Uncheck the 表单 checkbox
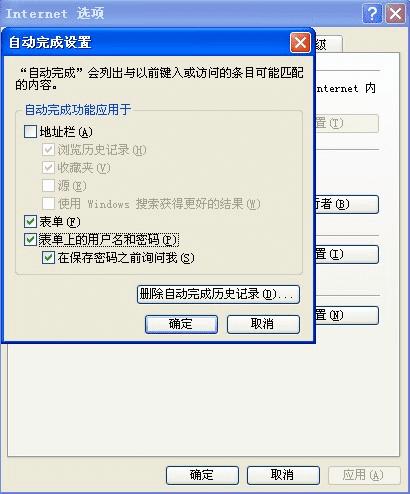Viewport: 410px width, 494px height. tap(30, 221)
